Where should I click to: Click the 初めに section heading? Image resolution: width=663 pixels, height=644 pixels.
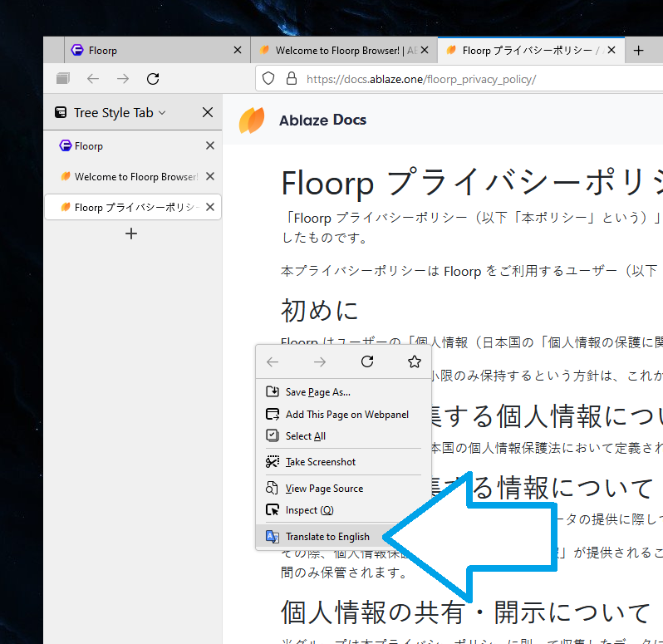(320, 311)
